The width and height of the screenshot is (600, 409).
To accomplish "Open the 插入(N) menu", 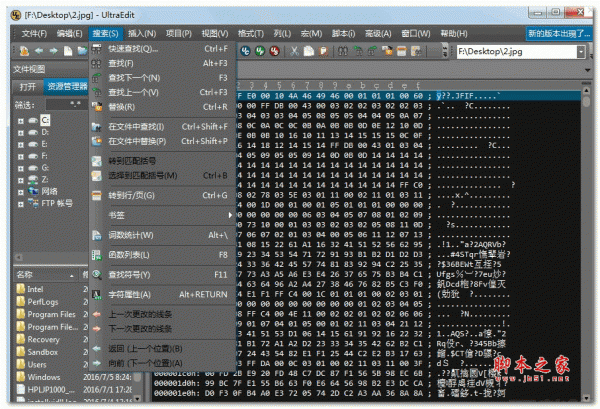I will [x=142, y=34].
